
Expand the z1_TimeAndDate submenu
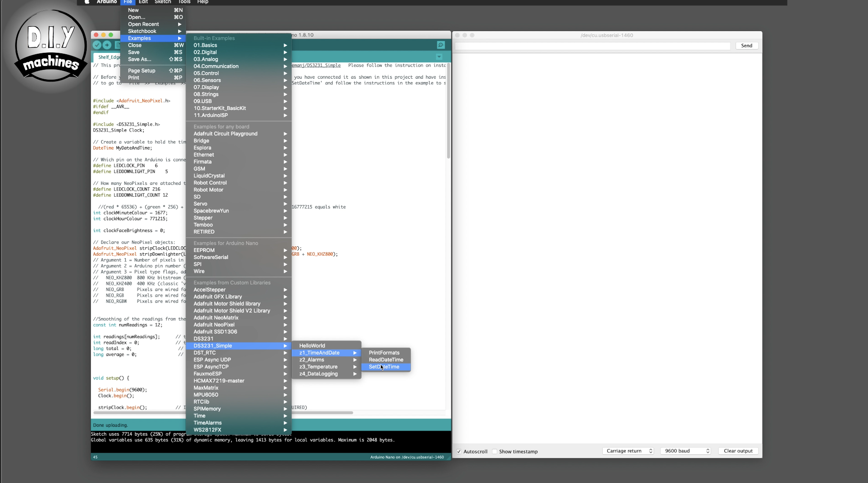[327, 353]
